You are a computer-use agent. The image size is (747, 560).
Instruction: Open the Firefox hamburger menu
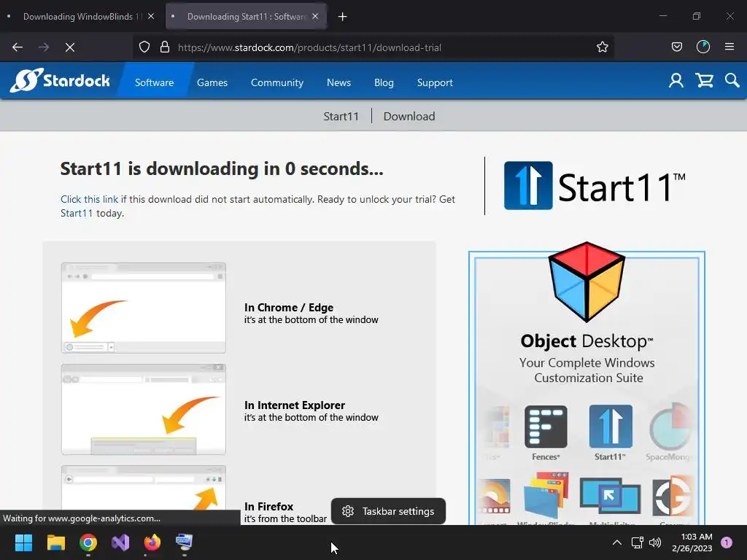[729, 47]
